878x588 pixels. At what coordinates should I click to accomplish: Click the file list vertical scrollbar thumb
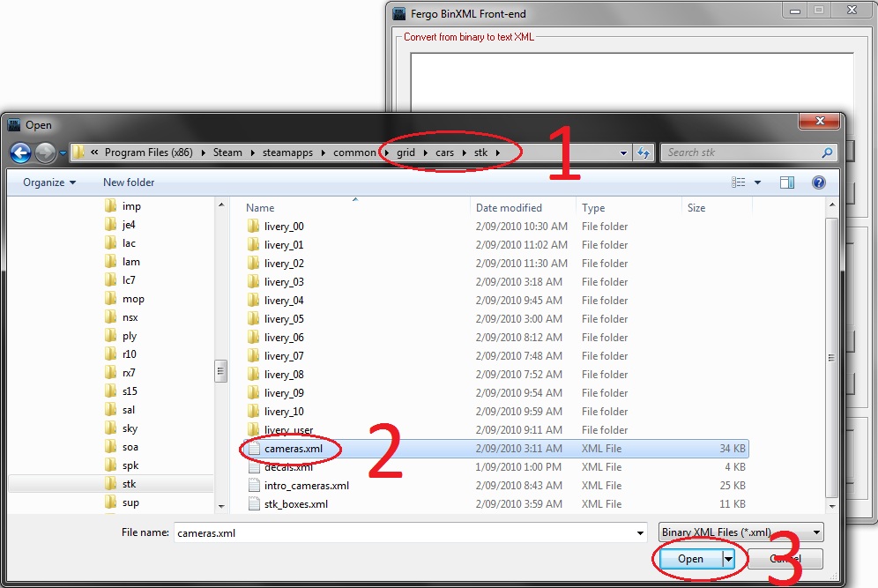pos(831,357)
